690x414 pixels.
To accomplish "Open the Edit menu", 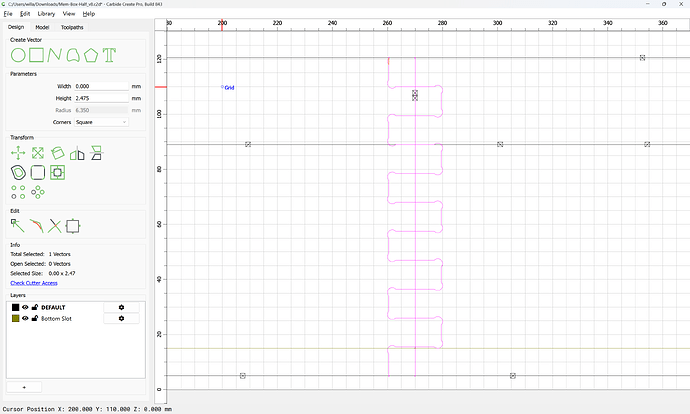I will 25,14.
